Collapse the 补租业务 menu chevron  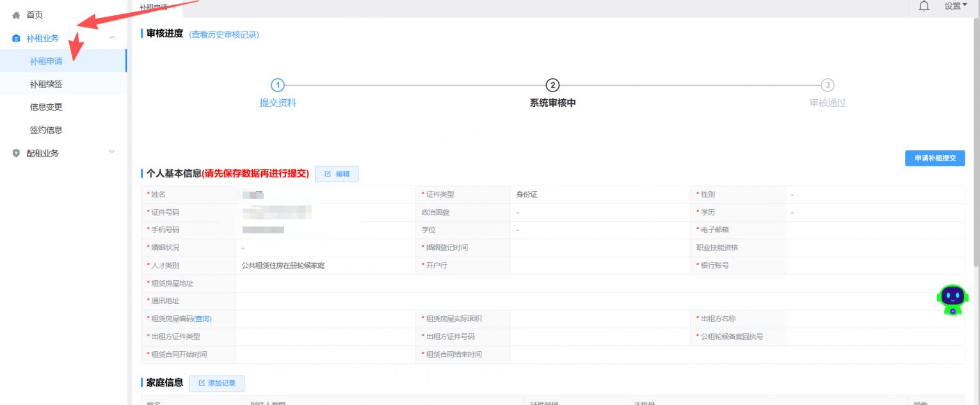tap(112, 38)
